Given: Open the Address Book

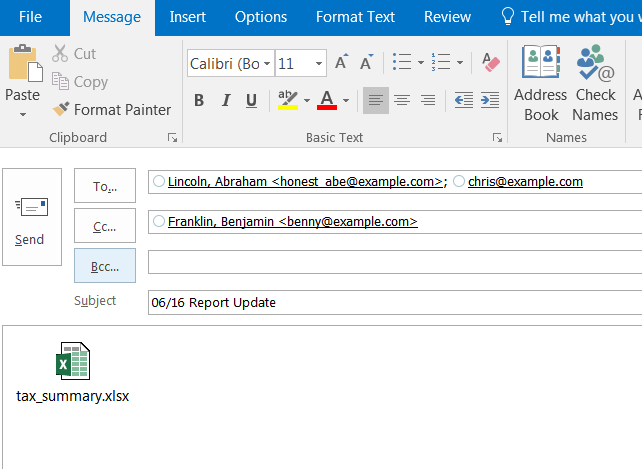Looking at the screenshot, I should [x=540, y=84].
